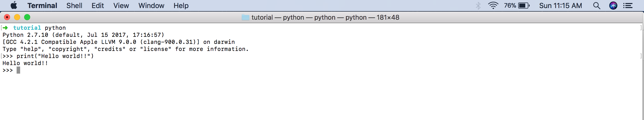Viewport: 644px width, 120px height.
Task: Click the Sun 11:15 AM clock
Action: 560,6
